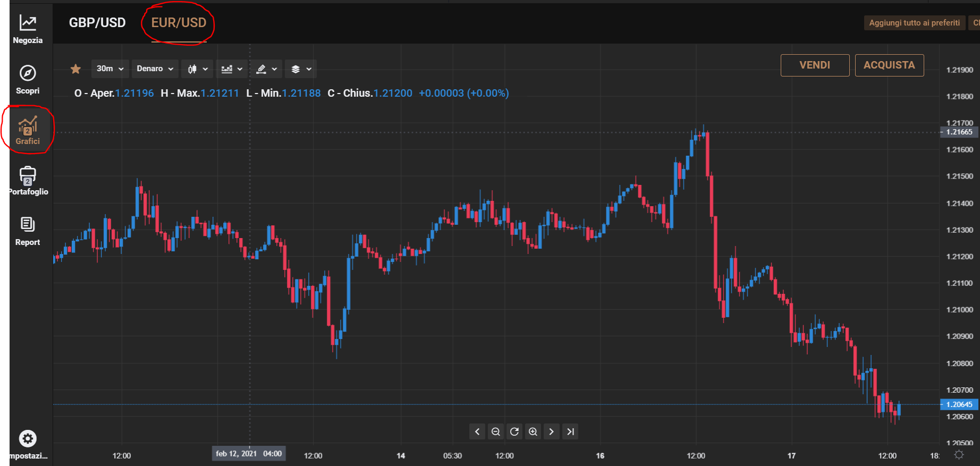Jump to latest candle
Viewport: 980px width, 466px height.
coord(570,431)
